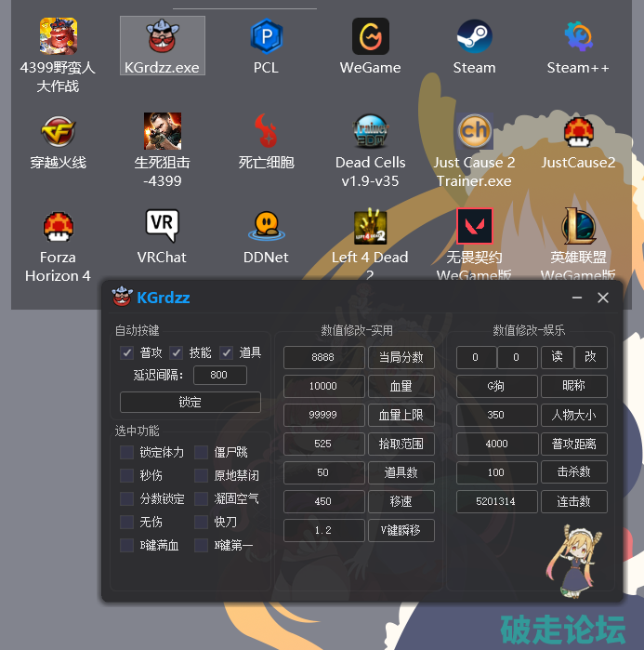
Task: Click the DDNet game icon
Action: pos(266,227)
